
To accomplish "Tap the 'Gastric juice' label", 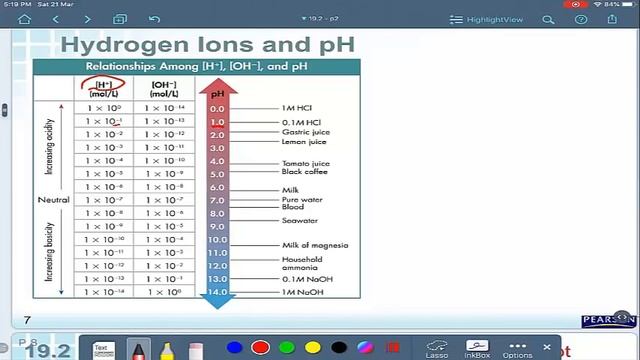I will (x=306, y=132).
